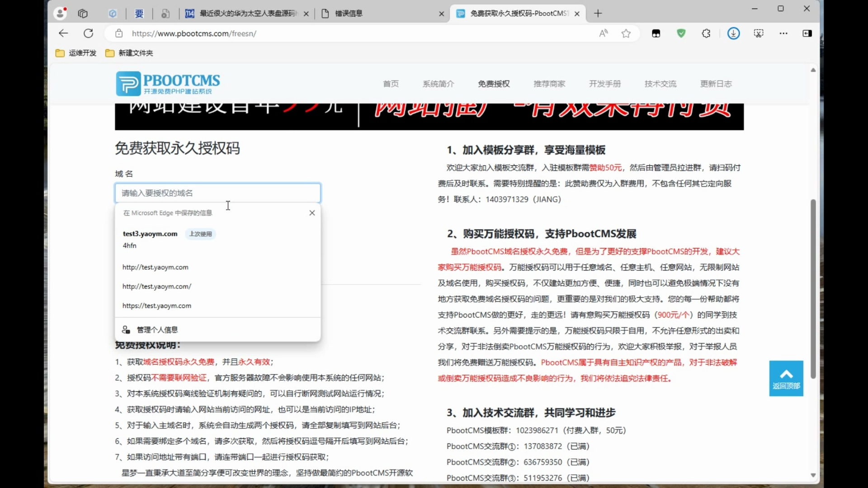This screenshot has width=868, height=488.
Task: Toggle immersive reader with the read aloud icon
Action: tap(604, 33)
